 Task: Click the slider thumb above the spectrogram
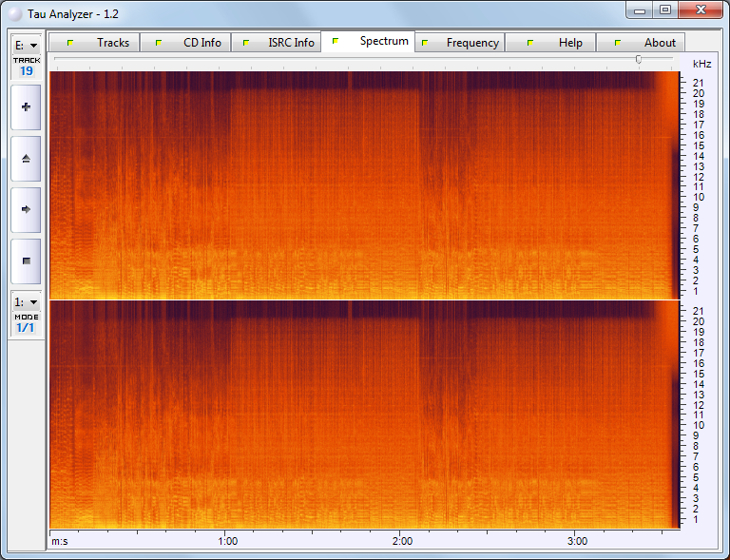[x=639, y=59]
